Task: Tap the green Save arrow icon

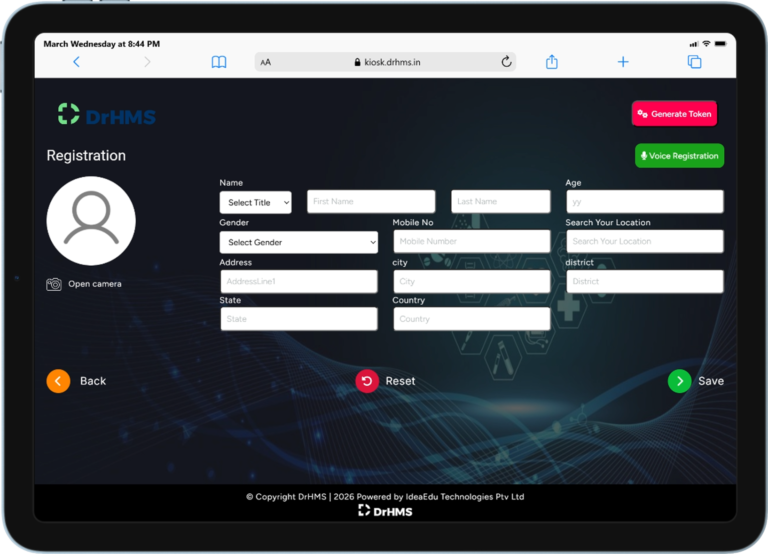Action: coord(679,381)
